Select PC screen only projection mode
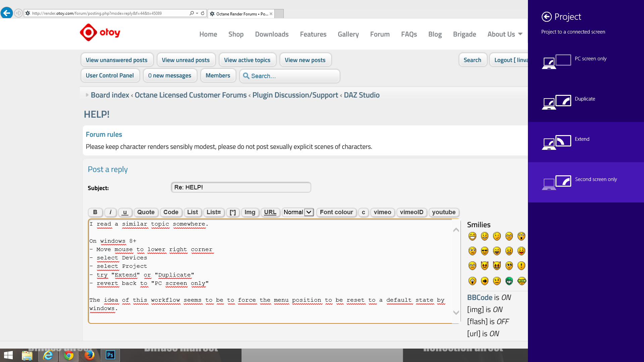 pos(590,59)
